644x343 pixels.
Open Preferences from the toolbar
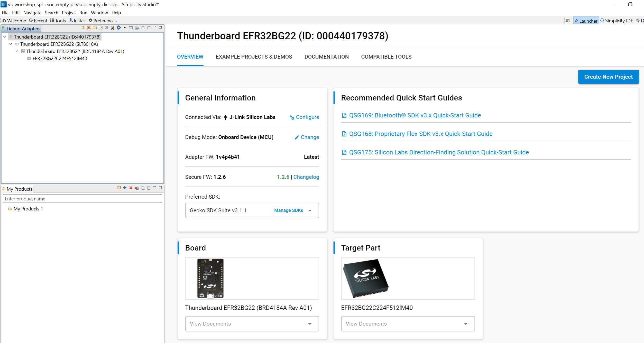point(103,21)
